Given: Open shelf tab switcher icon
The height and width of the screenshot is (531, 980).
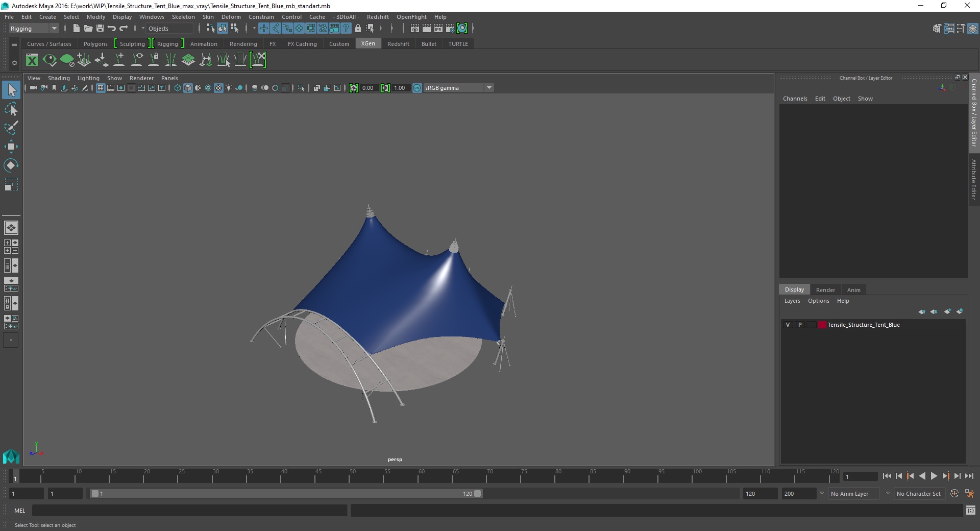Looking at the screenshot, I should pyautogui.click(x=14, y=44).
